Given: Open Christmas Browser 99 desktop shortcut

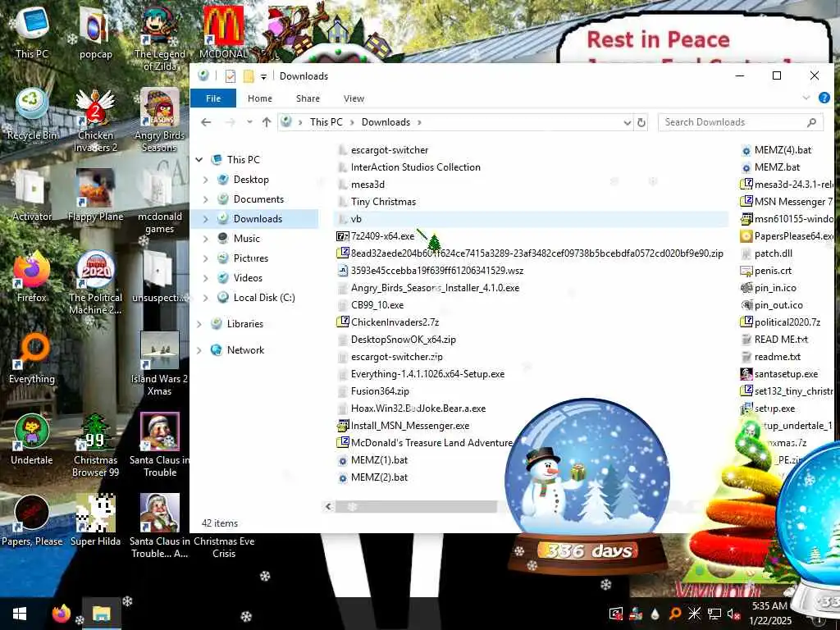Looking at the screenshot, I should [95, 447].
